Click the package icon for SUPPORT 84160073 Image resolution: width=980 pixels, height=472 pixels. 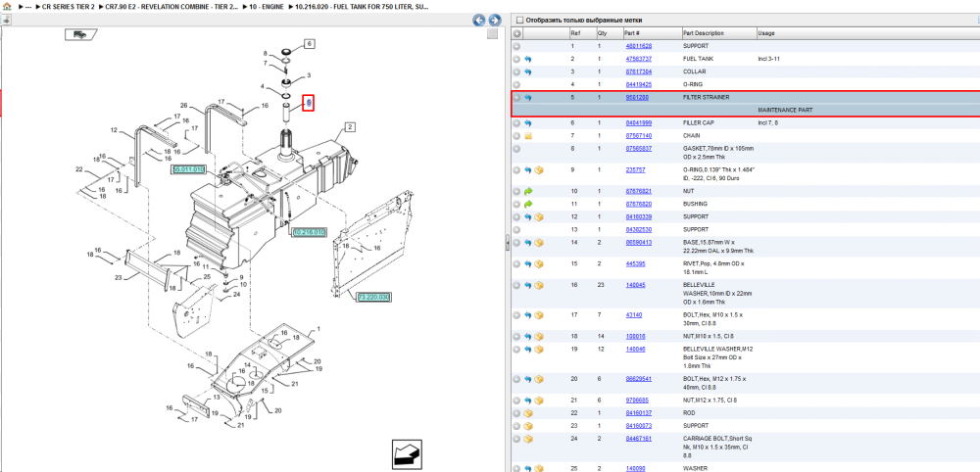click(527, 426)
